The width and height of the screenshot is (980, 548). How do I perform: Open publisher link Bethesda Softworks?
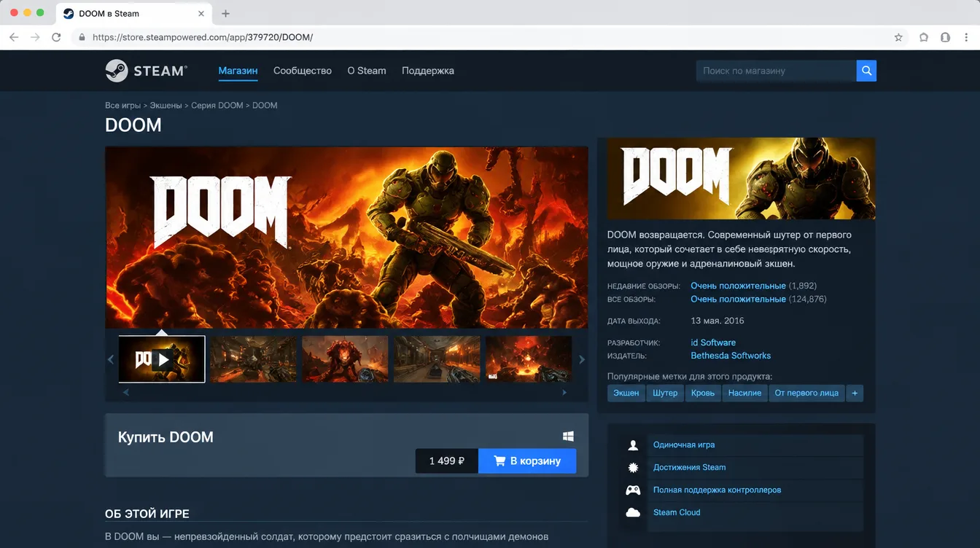[731, 356]
